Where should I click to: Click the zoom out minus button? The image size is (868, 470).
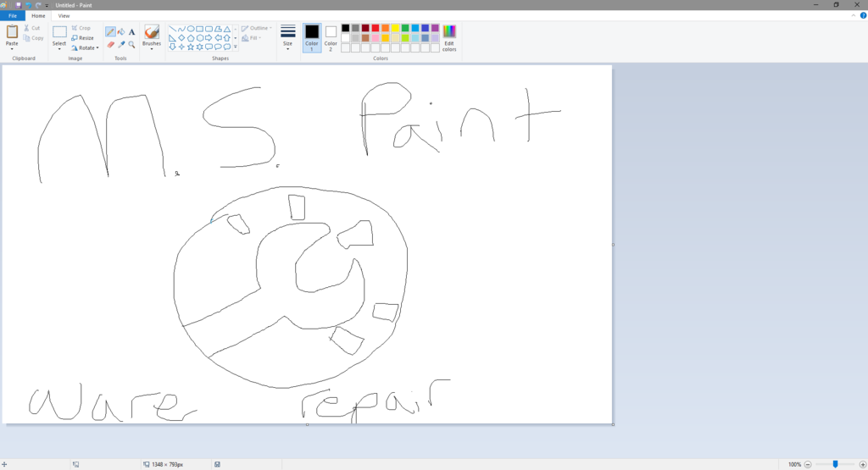pos(808,464)
